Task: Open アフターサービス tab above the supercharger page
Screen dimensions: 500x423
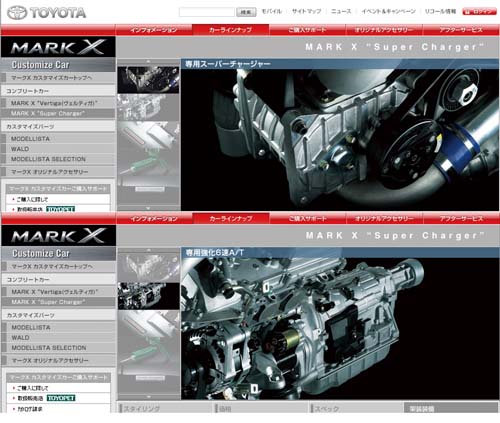Action: 461,30
